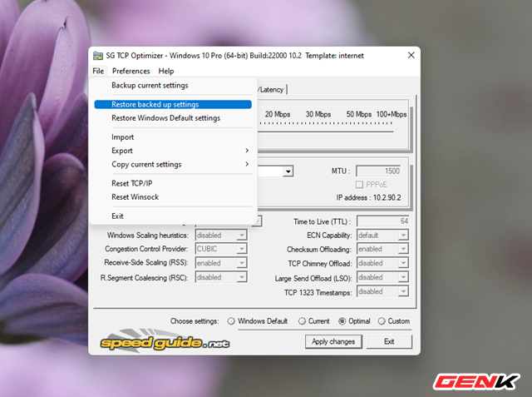Click the SG TCP Optimizer title bar icon
Image resolution: width=532 pixels, height=397 pixels.
click(98, 56)
